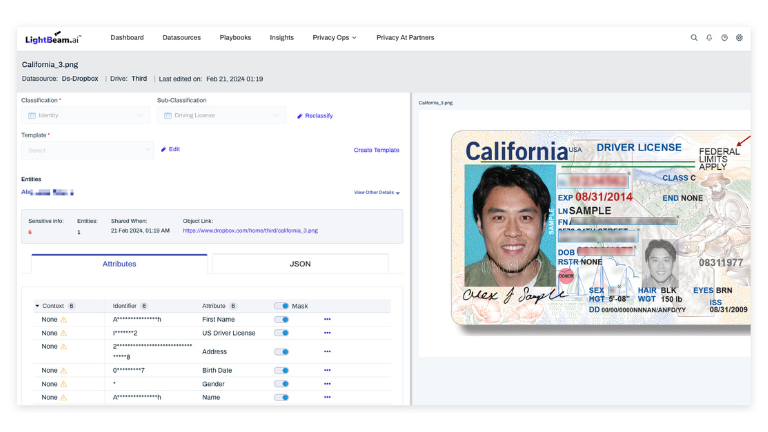Open the Classification dropdown showing Identity

85,115
